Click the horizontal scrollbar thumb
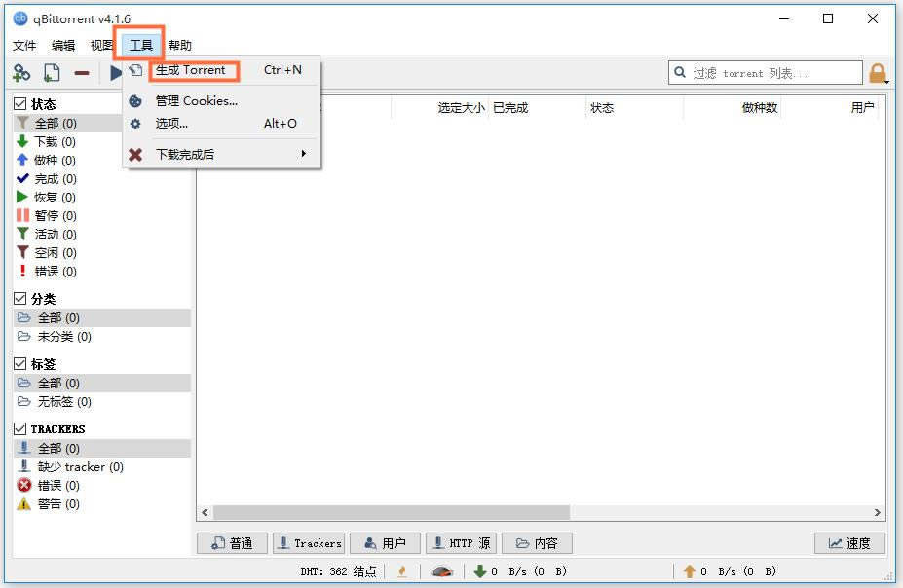This screenshot has height=588, width=903. click(x=392, y=512)
